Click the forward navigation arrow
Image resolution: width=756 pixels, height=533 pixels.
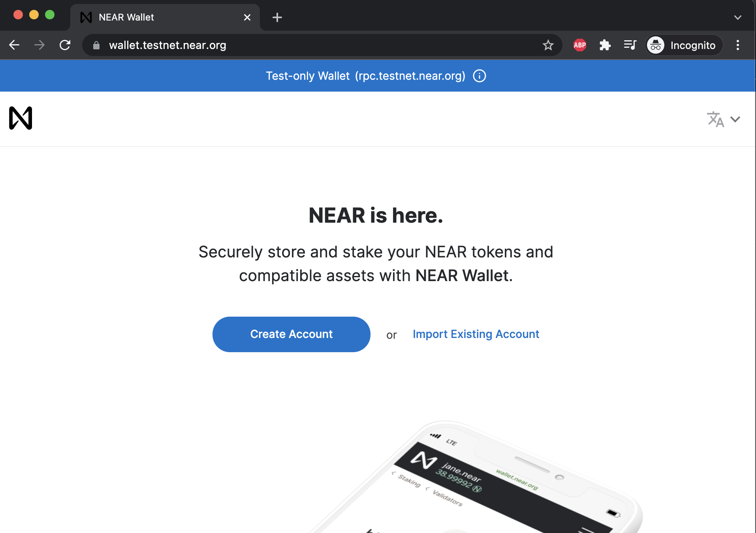[39, 45]
